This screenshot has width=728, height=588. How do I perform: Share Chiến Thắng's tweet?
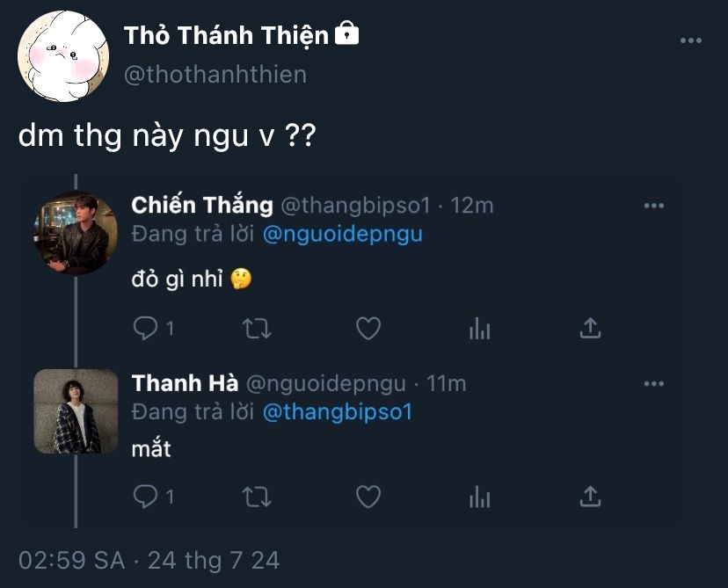590,328
